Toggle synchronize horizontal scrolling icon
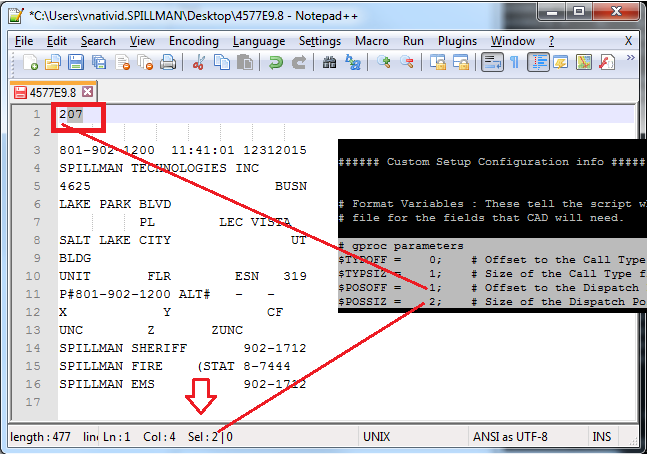Image resolution: width=647 pixels, height=454 pixels. pos(461,63)
